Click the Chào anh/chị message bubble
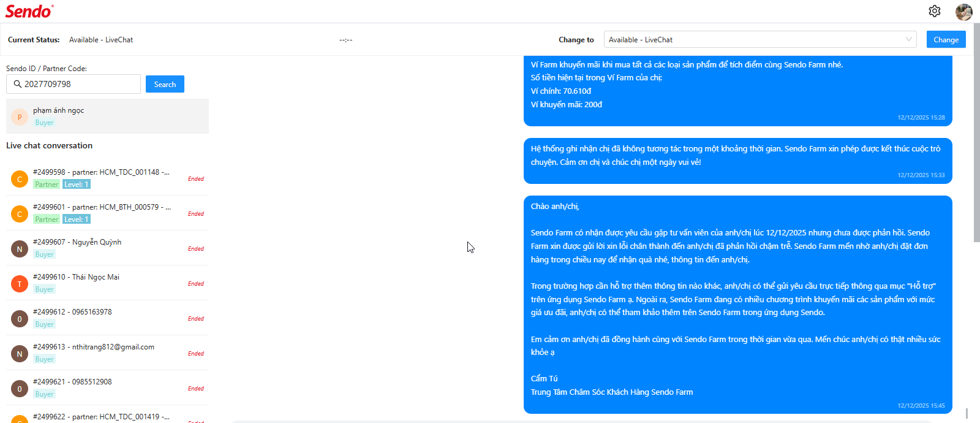Viewport: 980px width, 423px height. [738, 305]
